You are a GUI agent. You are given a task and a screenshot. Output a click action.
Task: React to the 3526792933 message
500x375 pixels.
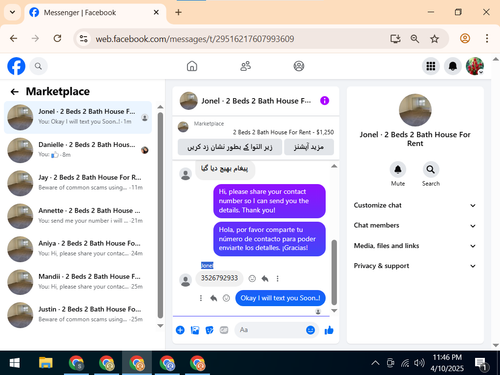252,279
